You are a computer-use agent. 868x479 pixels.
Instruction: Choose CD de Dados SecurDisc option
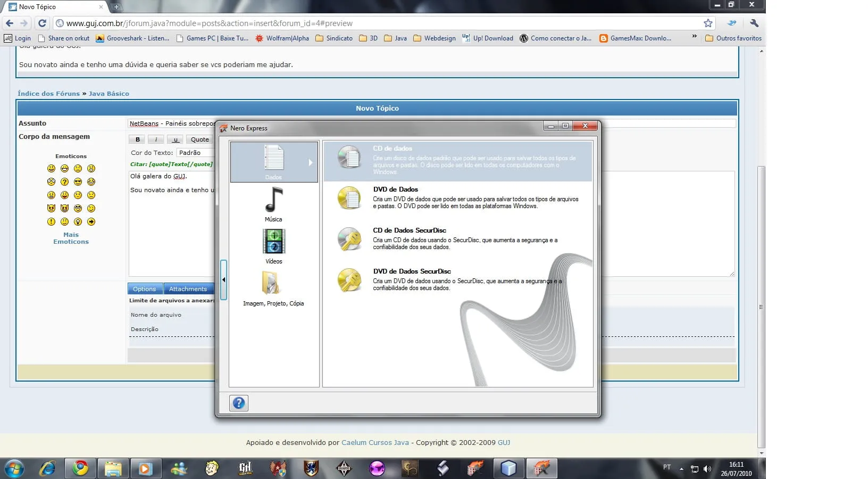click(409, 230)
